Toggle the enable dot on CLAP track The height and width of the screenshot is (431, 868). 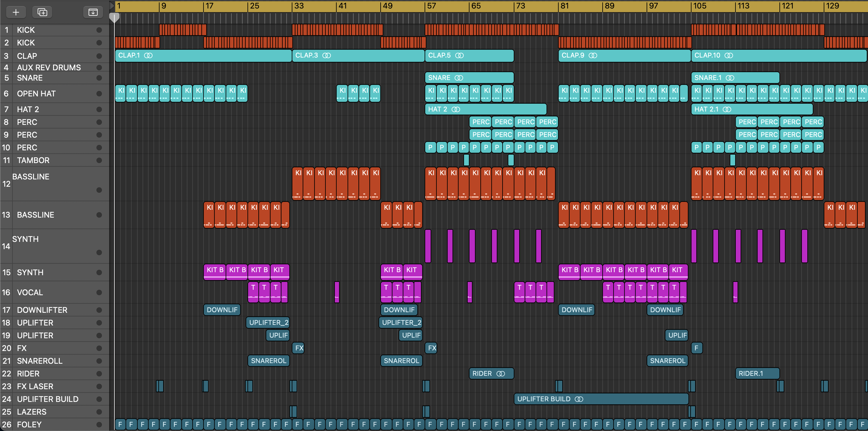pyautogui.click(x=99, y=56)
